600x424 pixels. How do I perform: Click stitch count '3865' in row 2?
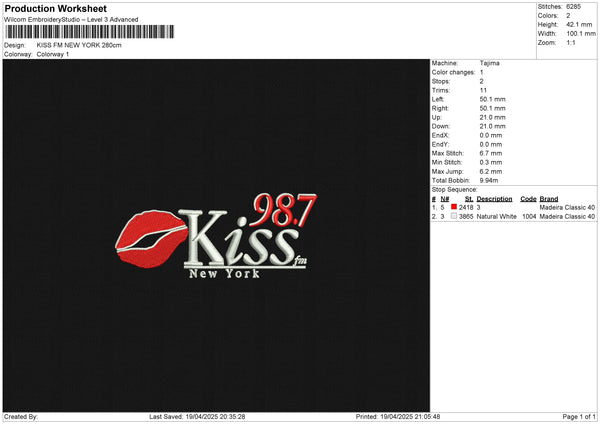point(466,217)
